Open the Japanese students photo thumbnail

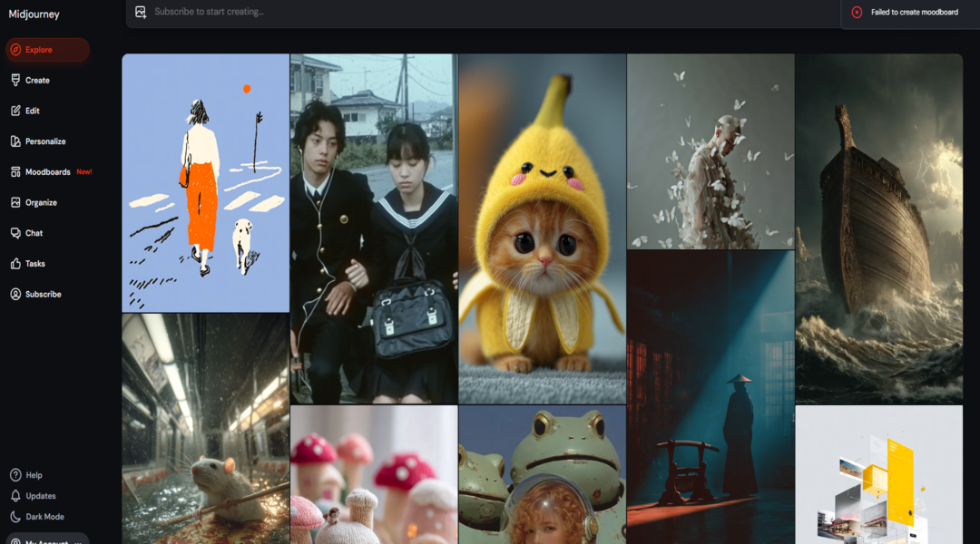click(374, 228)
